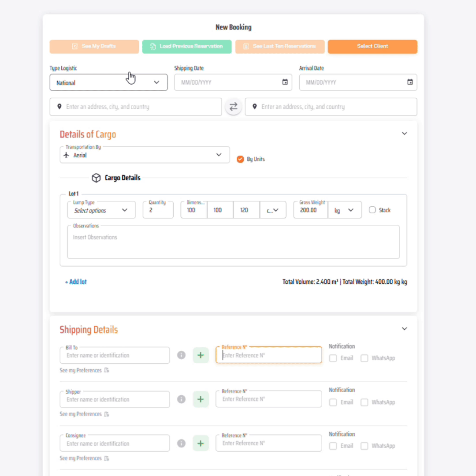Click See Last Ten Reservations button
Screen dimensions: 476x476
(x=279, y=46)
